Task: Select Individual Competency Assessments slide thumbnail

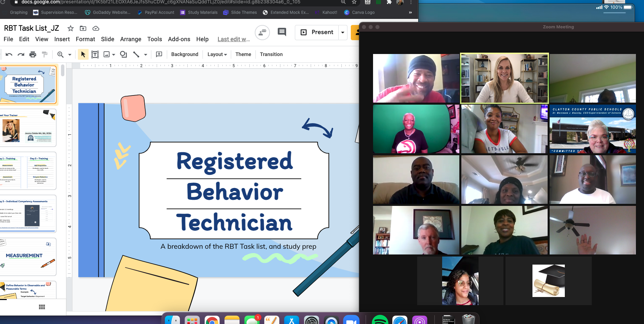Action: (x=28, y=214)
